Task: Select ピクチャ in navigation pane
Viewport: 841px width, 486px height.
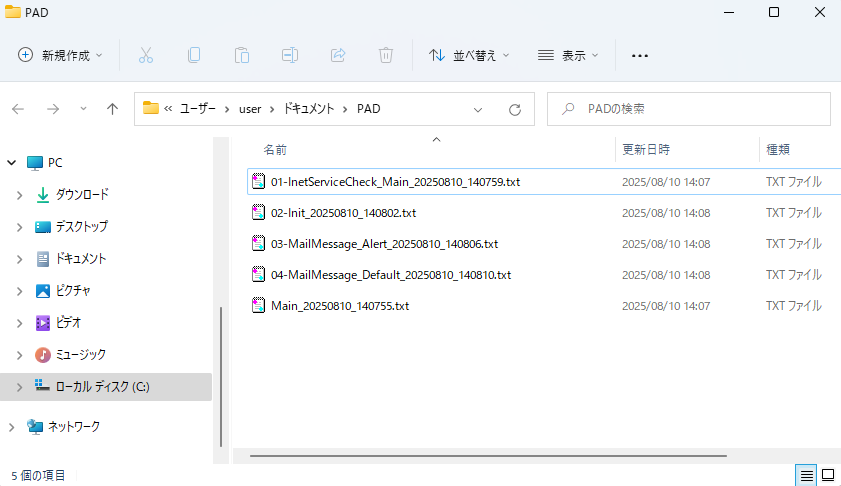Action: pos(73,291)
